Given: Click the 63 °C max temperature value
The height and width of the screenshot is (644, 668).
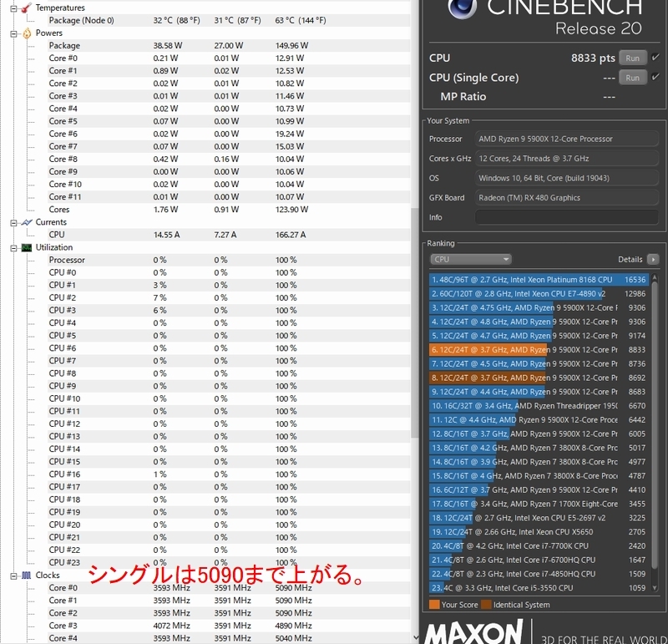Looking at the screenshot, I should pyautogui.click(x=301, y=20).
